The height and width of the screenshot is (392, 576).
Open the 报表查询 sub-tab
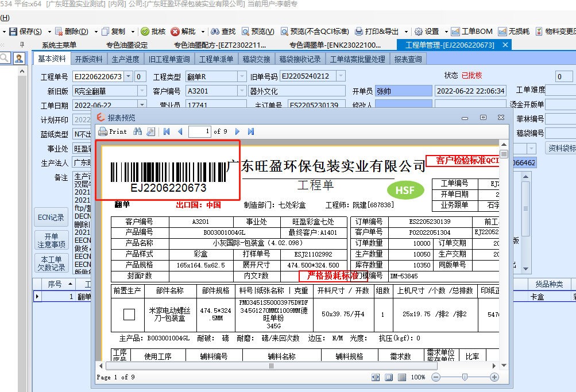408,59
